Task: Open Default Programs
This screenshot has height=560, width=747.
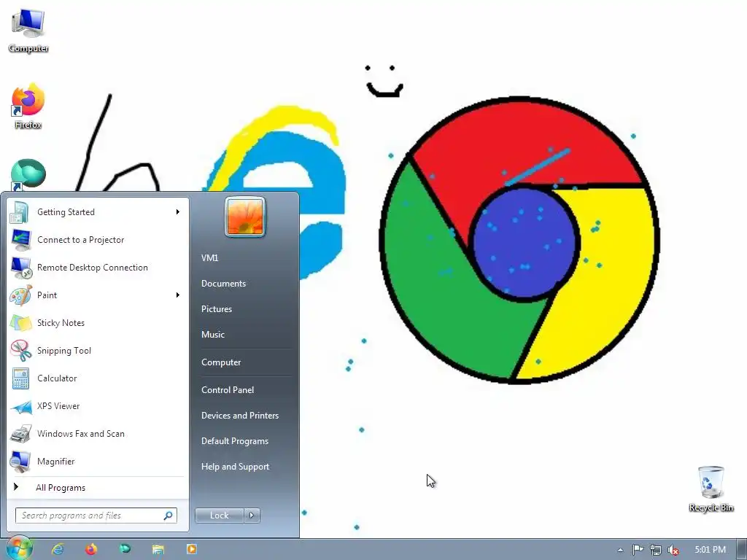Action: (x=235, y=441)
